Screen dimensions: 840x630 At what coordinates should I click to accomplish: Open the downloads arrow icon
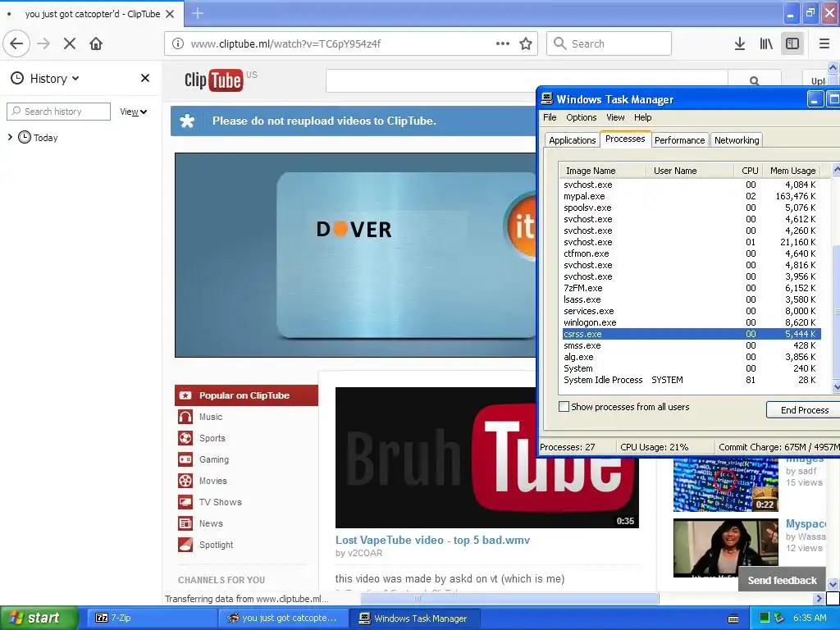pos(740,43)
